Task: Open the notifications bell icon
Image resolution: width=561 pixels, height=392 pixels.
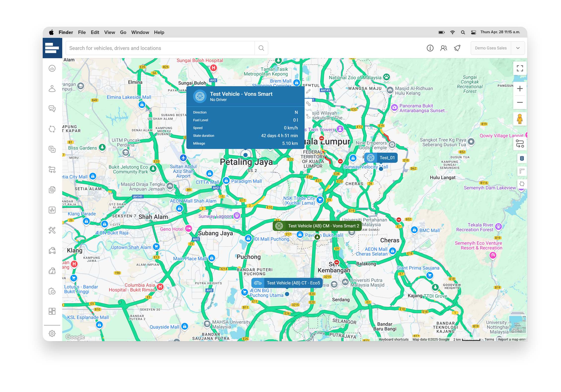Action: pos(457,48)
